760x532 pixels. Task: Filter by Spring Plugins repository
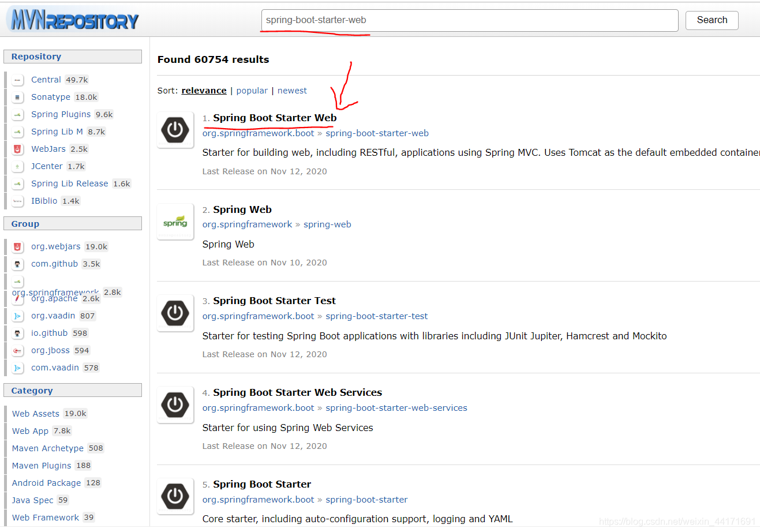pos(61,114)
